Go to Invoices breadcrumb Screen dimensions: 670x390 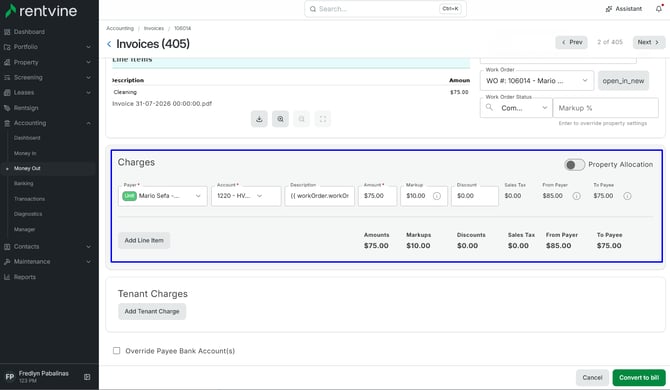[154, 28]
